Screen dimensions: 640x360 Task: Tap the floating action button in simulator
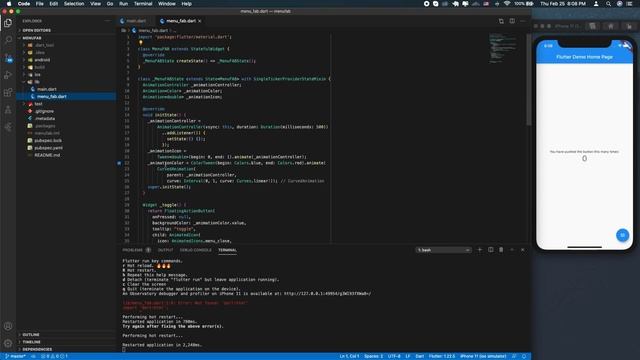point(622,235)
